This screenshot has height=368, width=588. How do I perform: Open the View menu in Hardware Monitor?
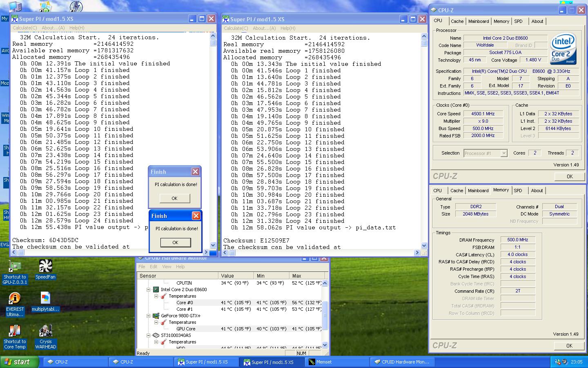pyautogui.click(x=167, y=267)
